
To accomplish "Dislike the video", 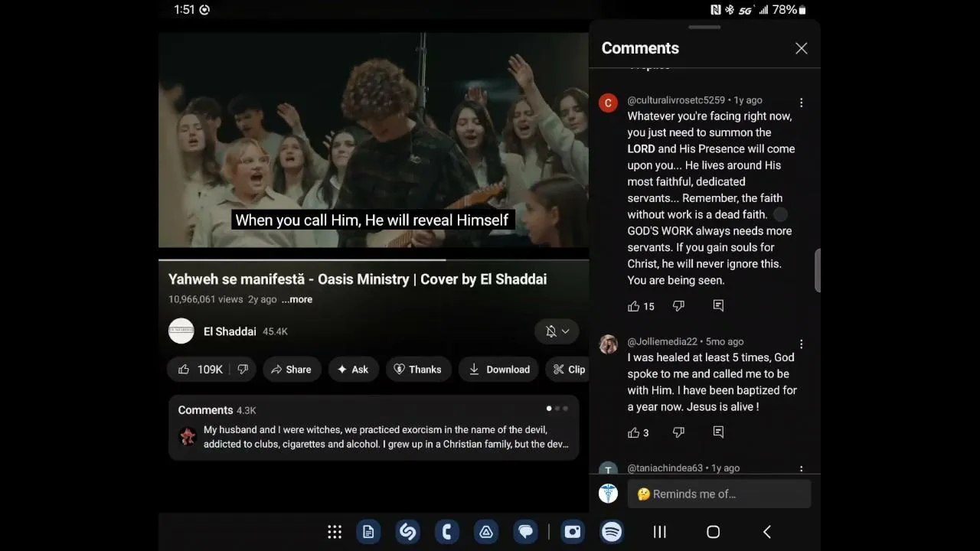I will coord(243,370).
